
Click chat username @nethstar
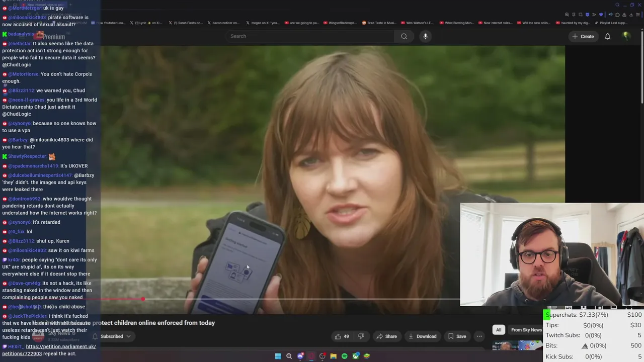pyautogui.click(x=20, y=44)
